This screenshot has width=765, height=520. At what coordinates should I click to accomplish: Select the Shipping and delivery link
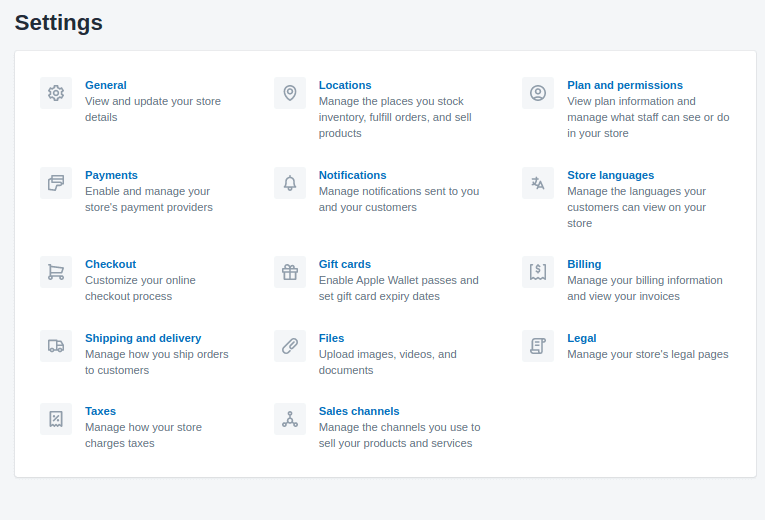pyautogui.click(x=143, y=338)
